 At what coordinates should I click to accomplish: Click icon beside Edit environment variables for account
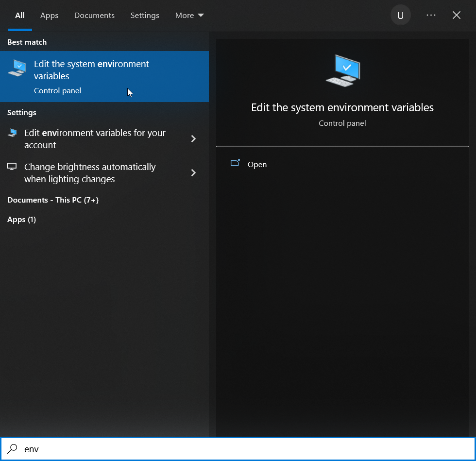12,133
